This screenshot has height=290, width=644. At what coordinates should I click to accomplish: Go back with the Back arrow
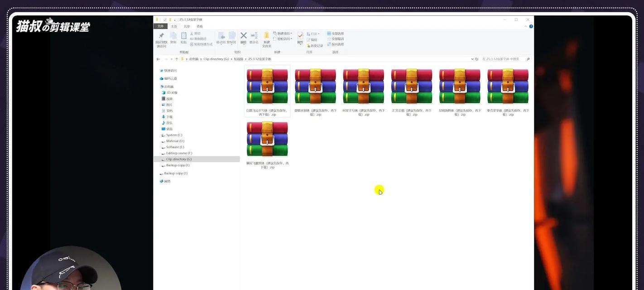tap(158, 59)
